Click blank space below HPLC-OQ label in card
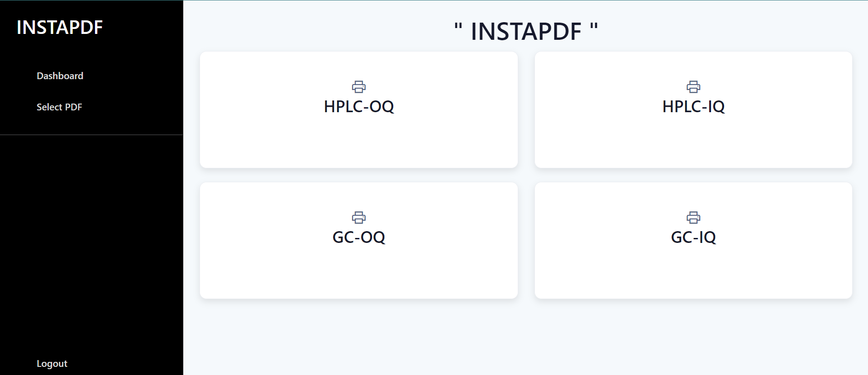868x375 pixels. coord(359,142)
